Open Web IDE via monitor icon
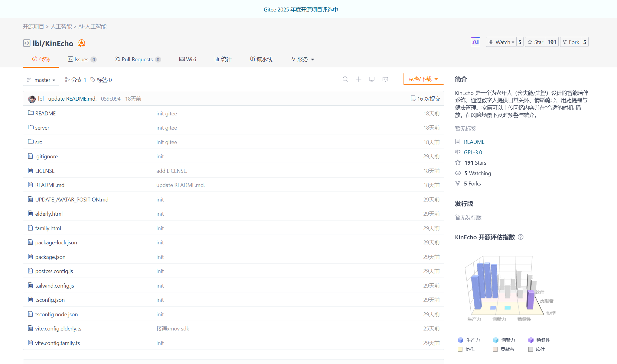Screen dimensions: 617x364 click(x=372, y=79)
